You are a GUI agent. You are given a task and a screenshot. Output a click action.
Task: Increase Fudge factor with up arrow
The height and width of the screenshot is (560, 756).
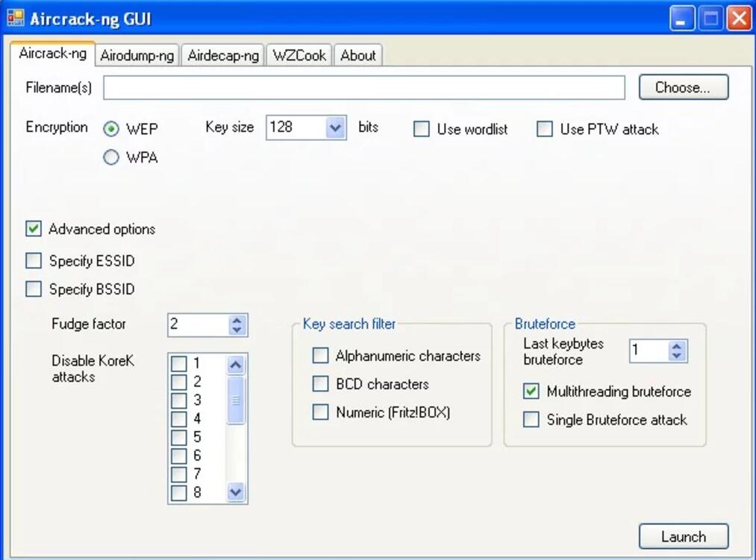[237, 320]
